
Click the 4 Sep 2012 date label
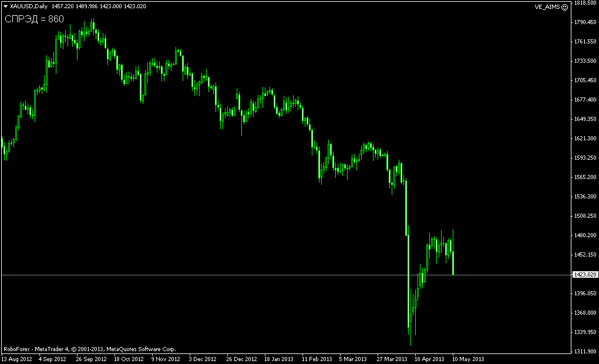[x=52, y=359]
